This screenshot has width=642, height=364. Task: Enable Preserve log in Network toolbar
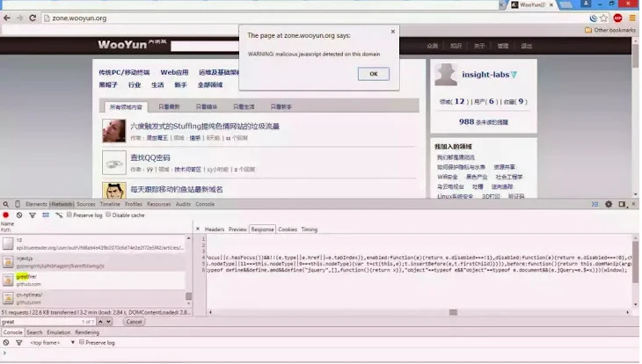click(69, 215)
